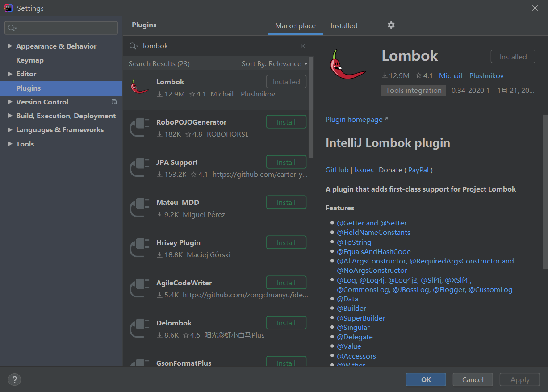Click Installed button in Lombok details header
This screenshot has width=548, height=392.
[513, 57]
